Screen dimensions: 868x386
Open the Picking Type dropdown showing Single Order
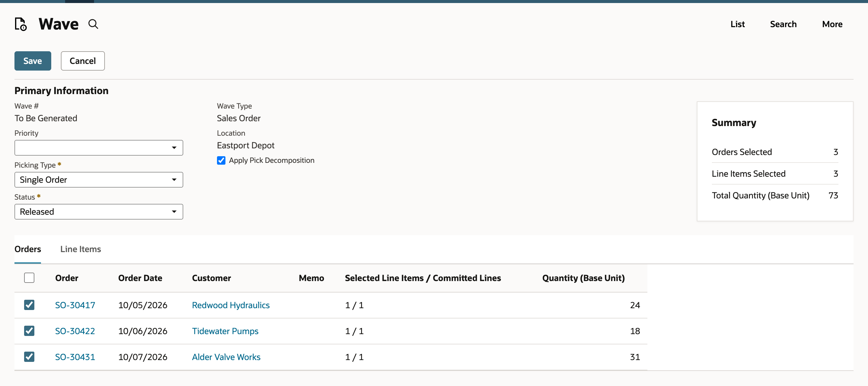coord(99,180)
